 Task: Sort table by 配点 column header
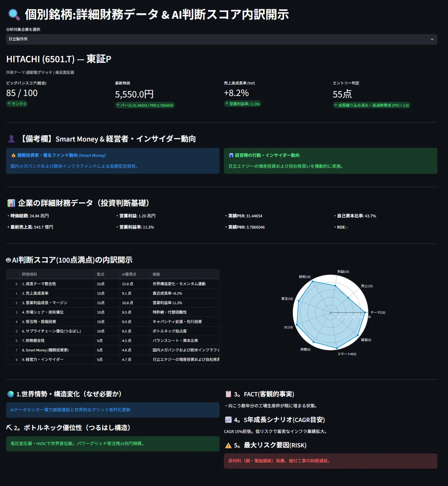coord(107,274)
